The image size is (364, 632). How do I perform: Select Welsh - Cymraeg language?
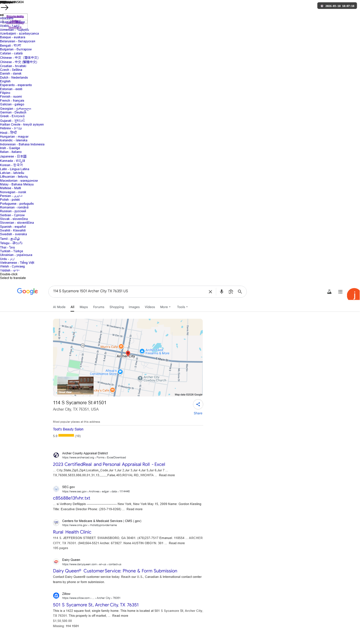(x=12, y=266)
